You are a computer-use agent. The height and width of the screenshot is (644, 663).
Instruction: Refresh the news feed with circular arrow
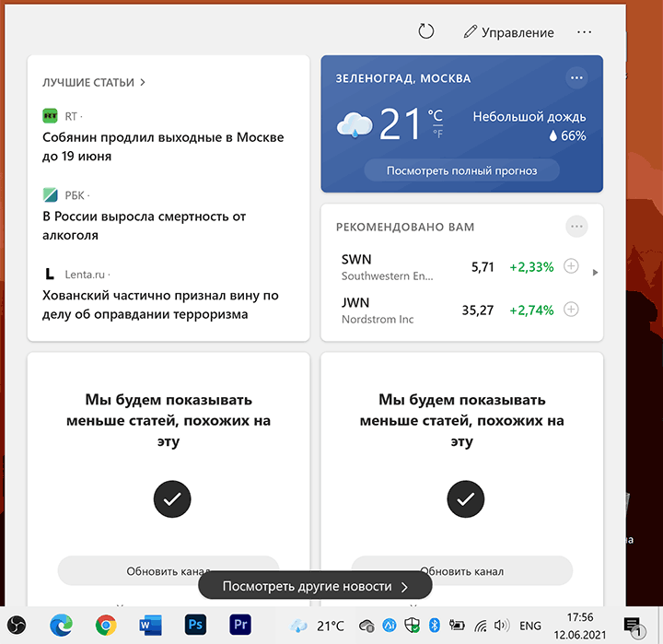425,31
